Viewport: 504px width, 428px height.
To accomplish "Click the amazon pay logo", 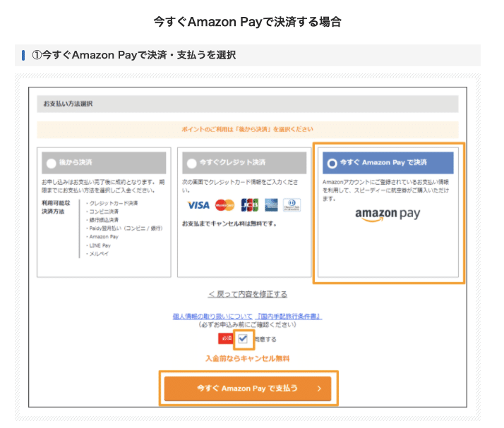I will tap(388, 214).
